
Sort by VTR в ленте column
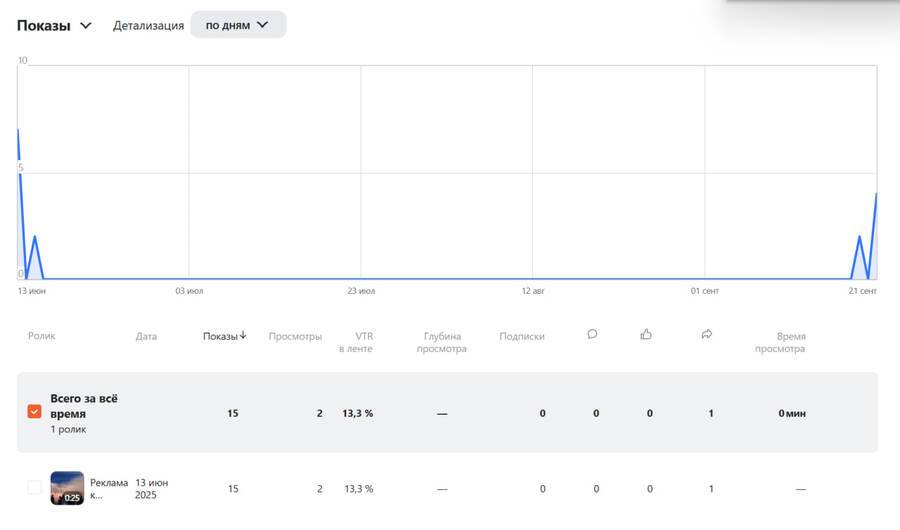click(x=358, y=342)
